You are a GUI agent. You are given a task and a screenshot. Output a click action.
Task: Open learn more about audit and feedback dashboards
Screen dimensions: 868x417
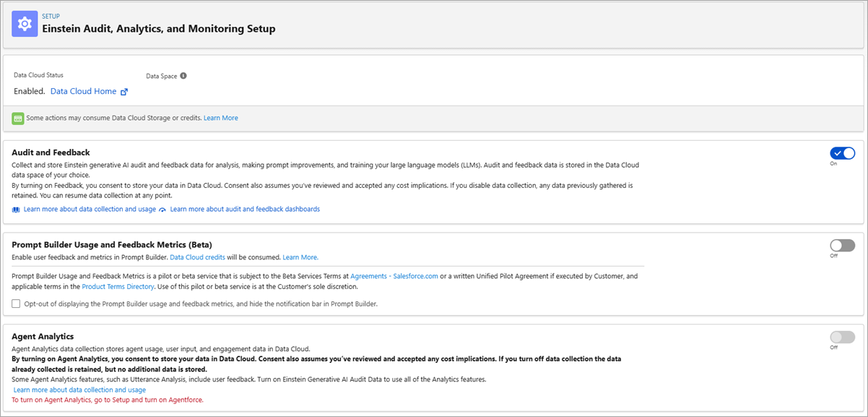(244, 209)
